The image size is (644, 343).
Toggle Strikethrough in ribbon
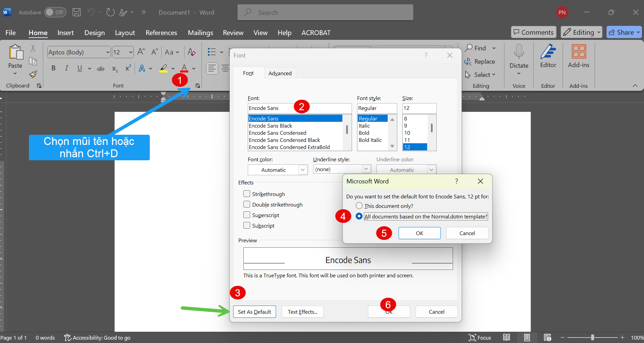(101, 68)
